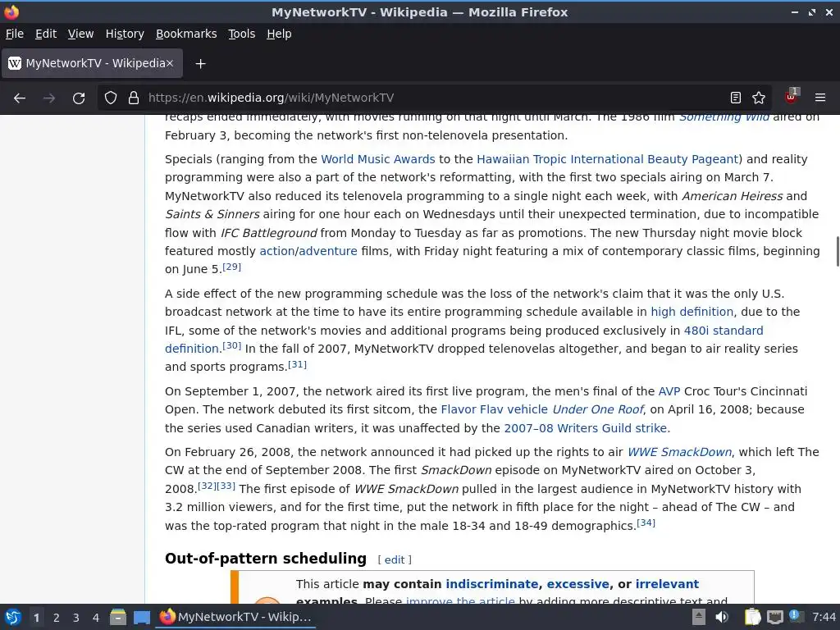The image size is (840, 630).
Task: Jump to citation [30]
Action: pos(231,345)
